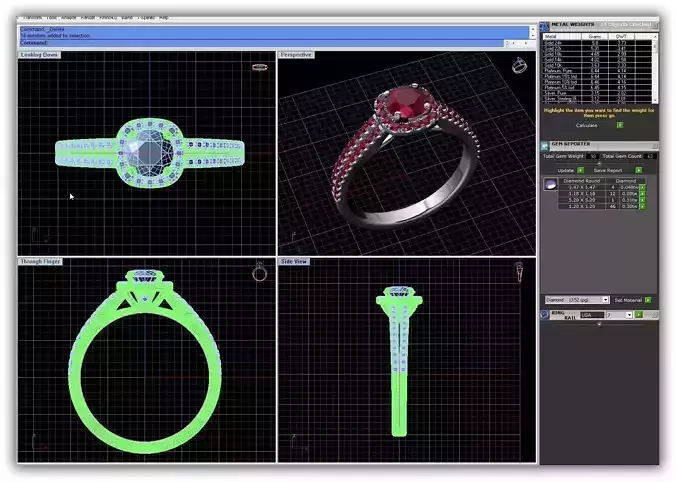Select the Looking Down viewport label
Image resolution: width=676 pixels, height=482 pixels.
pos(39,55)
